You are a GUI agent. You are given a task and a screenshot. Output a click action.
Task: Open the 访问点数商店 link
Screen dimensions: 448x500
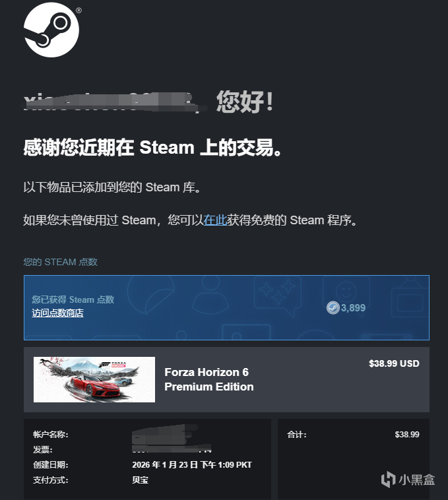click(57, 313)
